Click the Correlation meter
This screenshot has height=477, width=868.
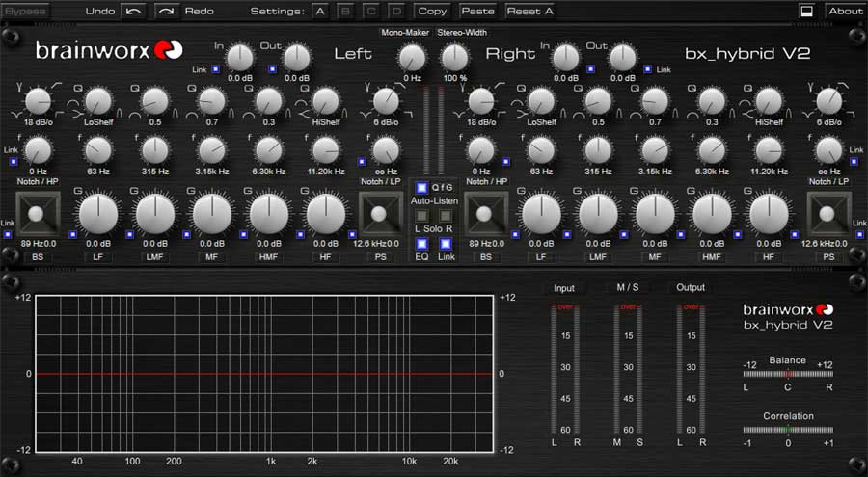788,430
